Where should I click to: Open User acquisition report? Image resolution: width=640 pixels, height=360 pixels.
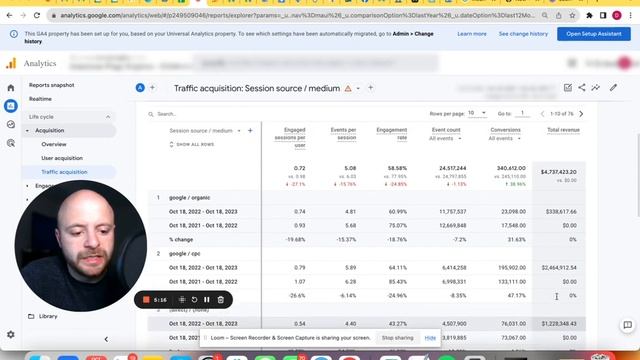point(62,158)
